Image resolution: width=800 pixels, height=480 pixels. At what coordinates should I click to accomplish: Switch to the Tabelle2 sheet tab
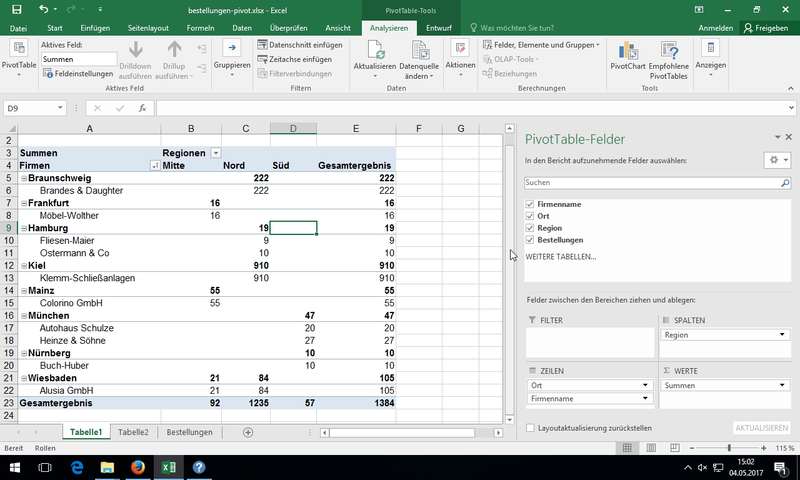pyautogui.click(x=133, y=432)
